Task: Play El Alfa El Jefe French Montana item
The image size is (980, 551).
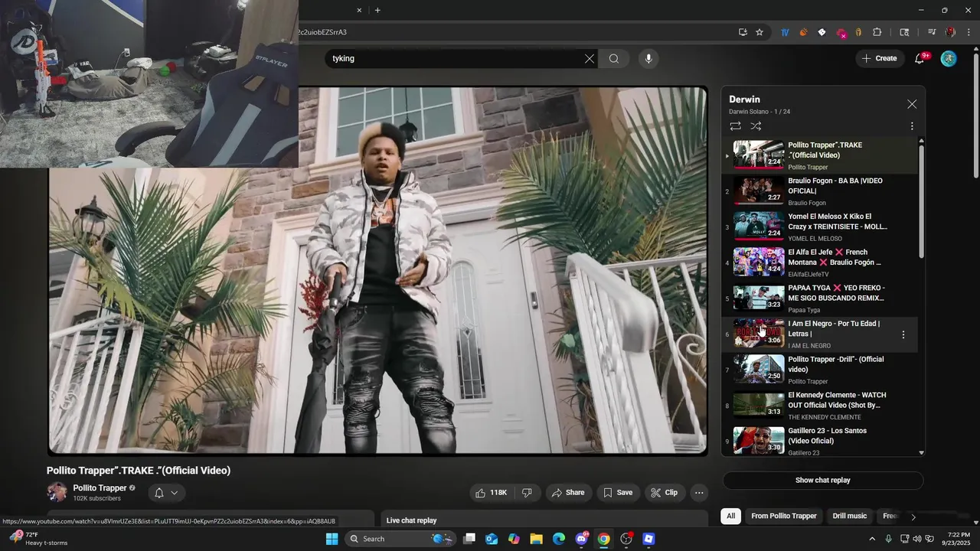Action: (819, 262)
